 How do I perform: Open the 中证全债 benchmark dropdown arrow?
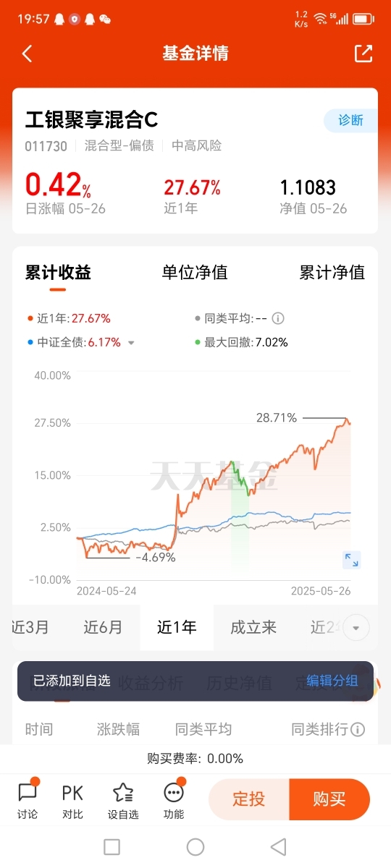coord(131,343)
